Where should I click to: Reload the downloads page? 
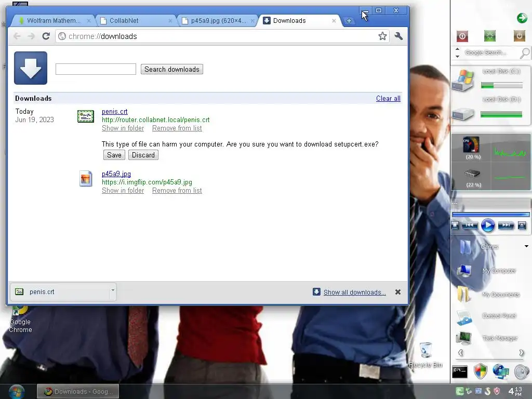[46, 36]
